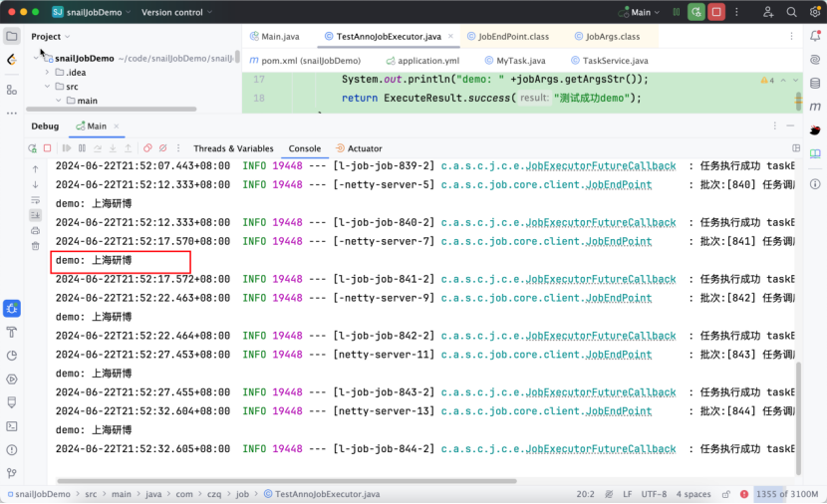
Task: Click the LF line separator widget
Action: pos(627,494)
